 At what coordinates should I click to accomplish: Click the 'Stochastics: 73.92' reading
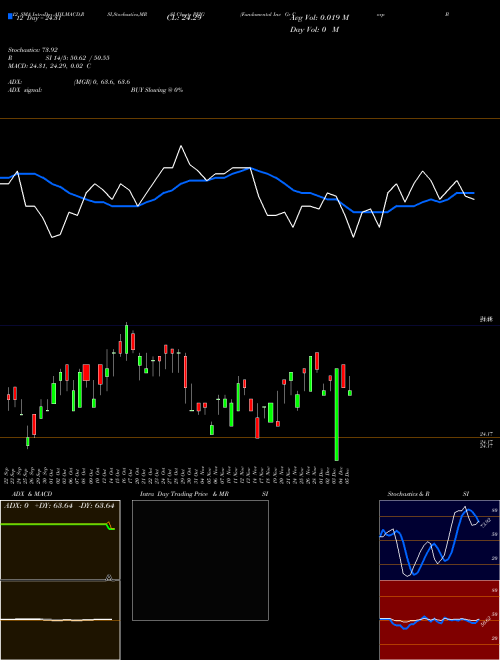coord(33,50)
